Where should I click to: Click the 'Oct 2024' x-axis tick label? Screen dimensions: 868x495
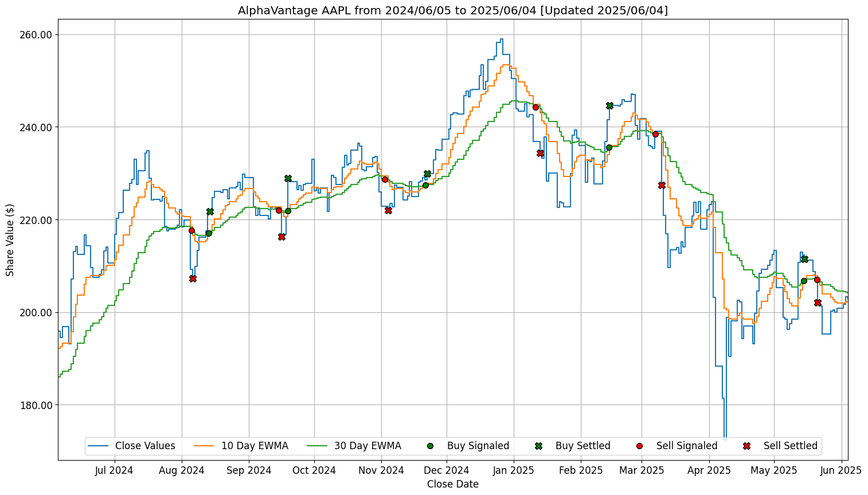[314, 470]
